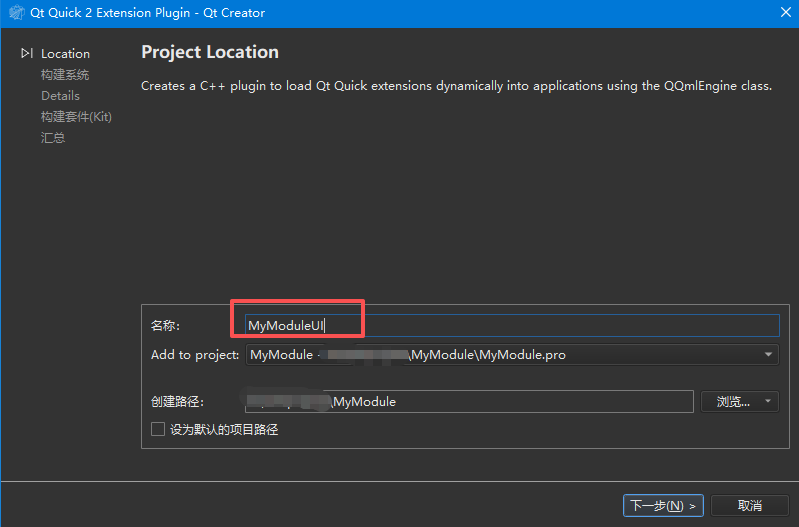Click the 名称 field containing MyModuleUI
799x527 pixels.
coord(512,325)
